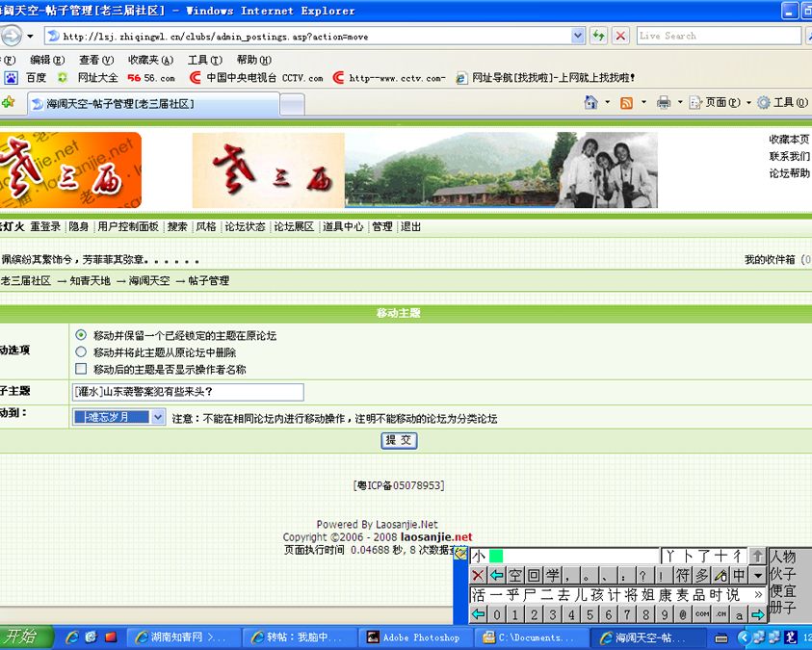Click the 提交 submit button

tap(399, 440)
